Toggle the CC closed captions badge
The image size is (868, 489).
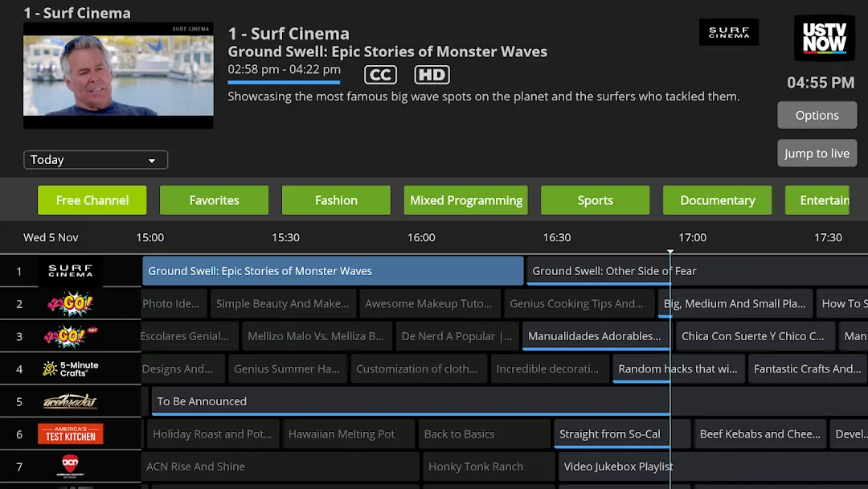380,75
